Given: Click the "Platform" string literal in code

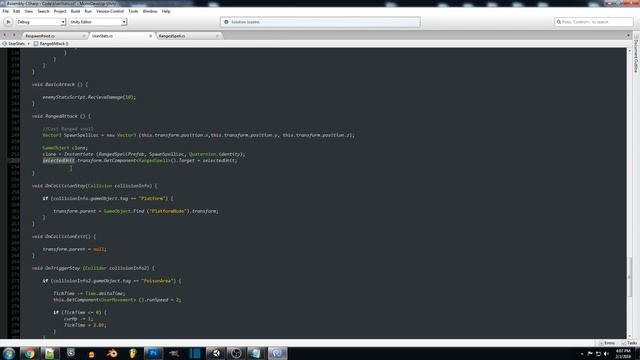Looking at the screenshot, I should [153, 198].
